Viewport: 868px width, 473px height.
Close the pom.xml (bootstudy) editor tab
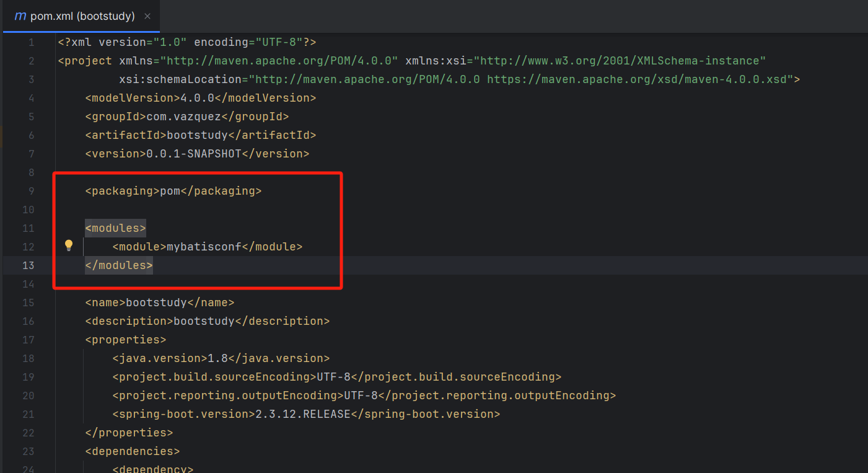coord(147,16)
